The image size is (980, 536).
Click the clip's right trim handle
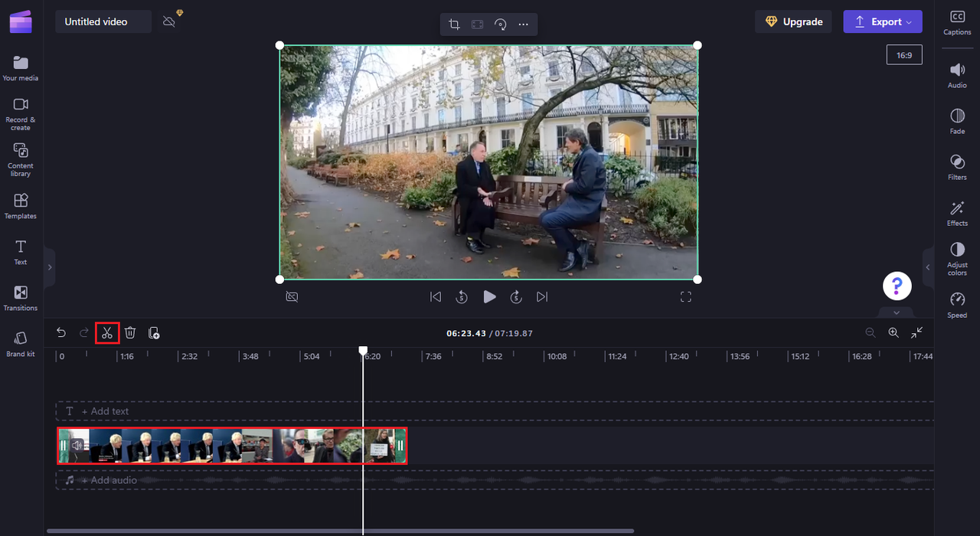pyautogui.click(x=400, y=446)
